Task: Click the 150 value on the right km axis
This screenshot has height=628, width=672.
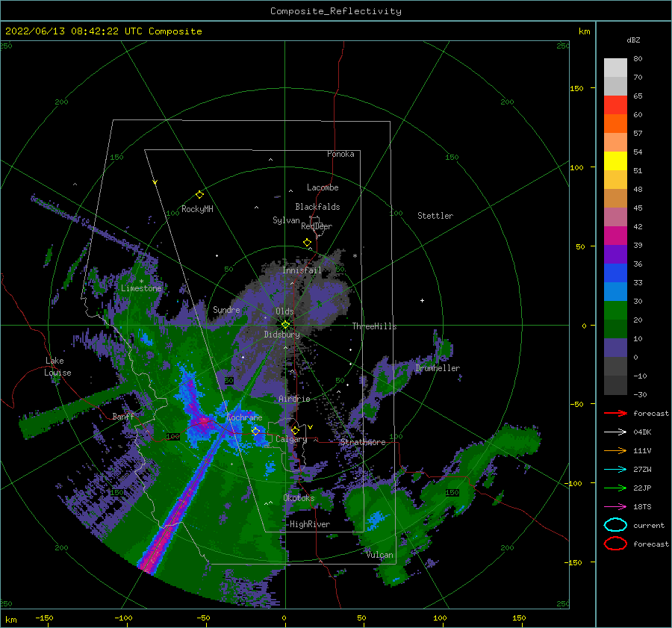Action: [x=576, y=88]
